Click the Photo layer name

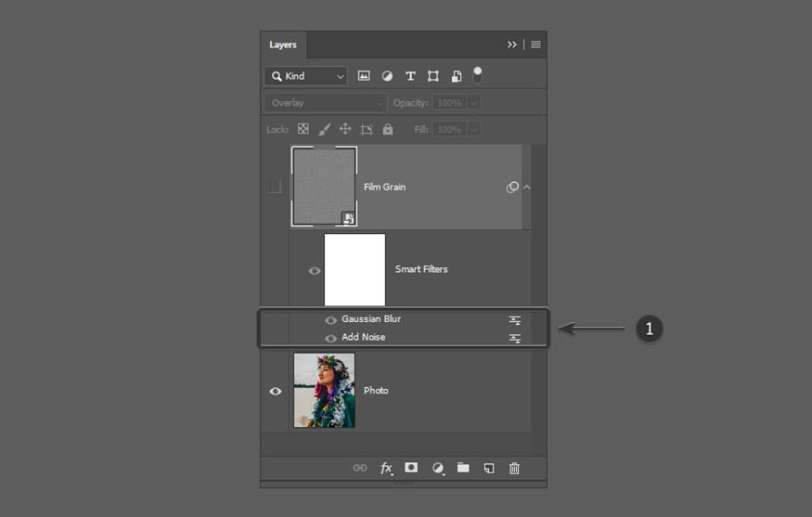(x=376, y=390)
